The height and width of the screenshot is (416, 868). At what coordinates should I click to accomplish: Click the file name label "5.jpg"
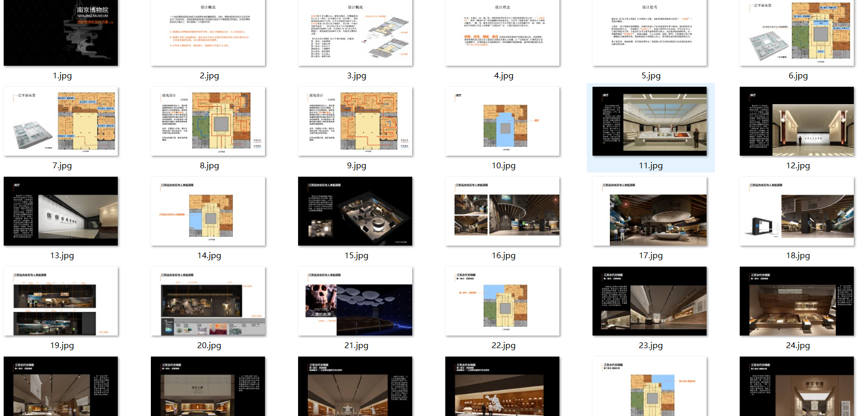point(651,76)
